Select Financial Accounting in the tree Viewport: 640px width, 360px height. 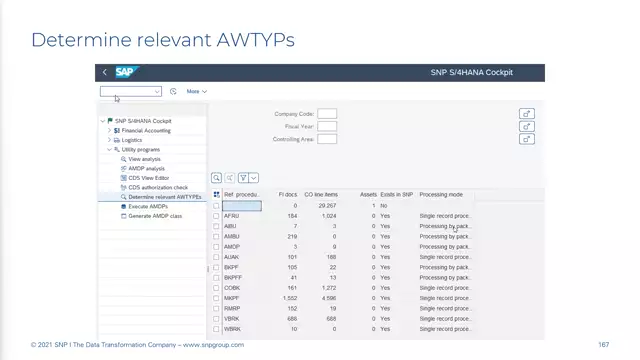point(146,131)
